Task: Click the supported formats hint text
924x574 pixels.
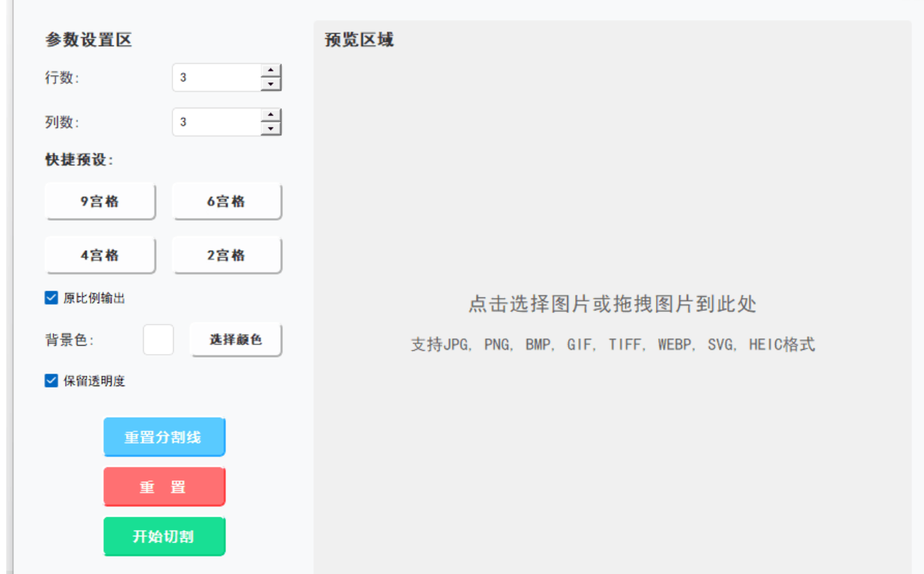Action: pos(612,344)
